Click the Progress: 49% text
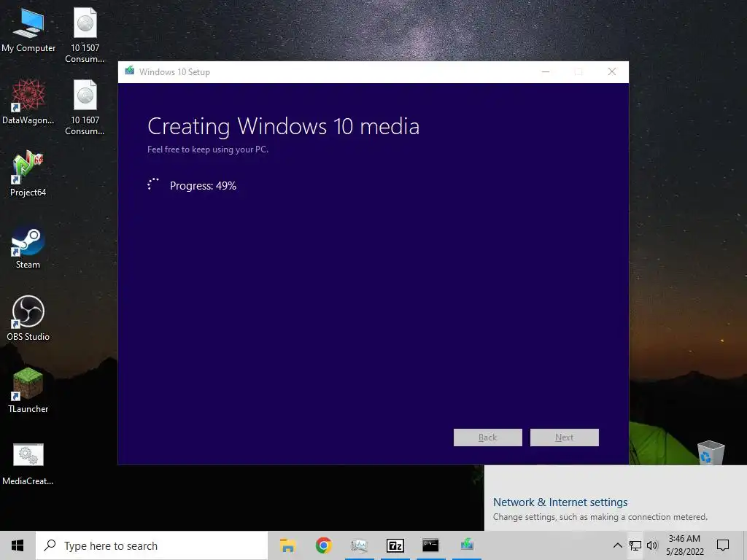747x560 pixels. [x=203, y=186]
